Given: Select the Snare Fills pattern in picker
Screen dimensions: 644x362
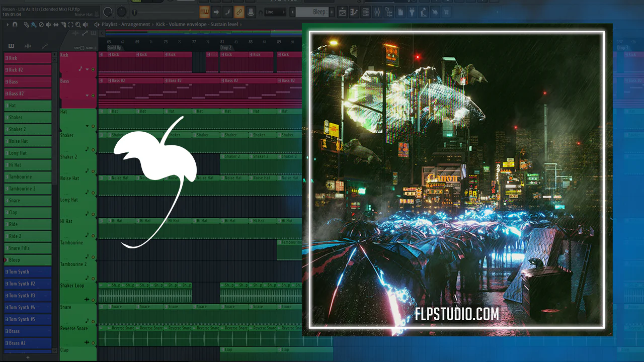Looking at the screenshot, I should pos(28,248).
